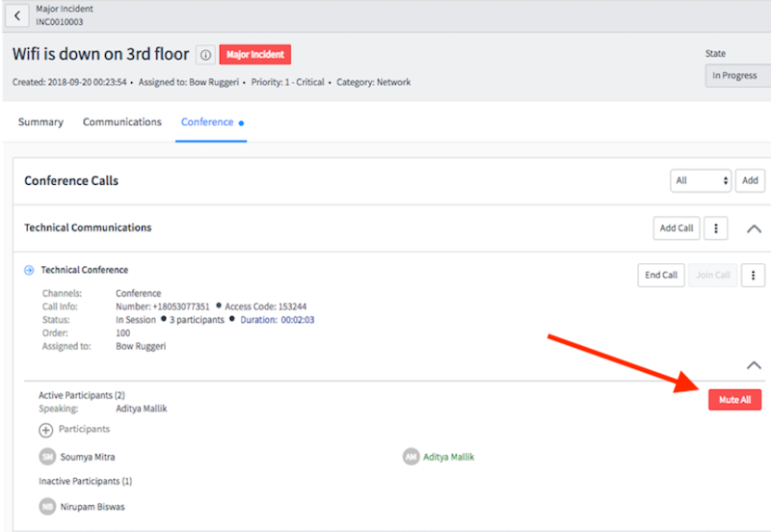Mute all participants
This screenshot has height=532, width=771.
pos(734,400)
